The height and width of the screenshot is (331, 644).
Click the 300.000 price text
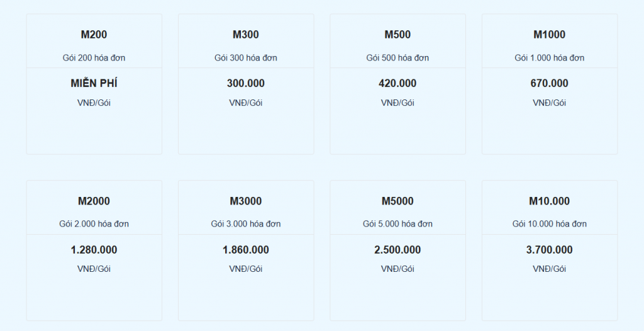pyautogui.click(x=246, y=84)
